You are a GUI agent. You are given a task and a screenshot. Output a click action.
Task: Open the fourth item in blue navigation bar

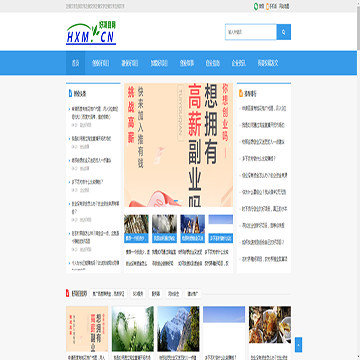159,63
